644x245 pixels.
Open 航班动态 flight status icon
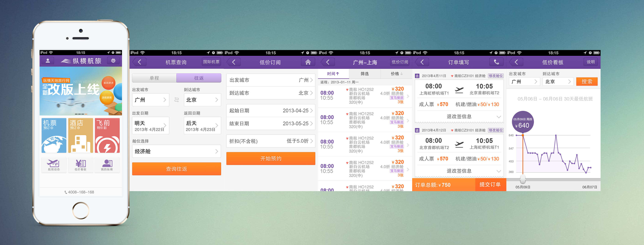(x=54, y=165)
